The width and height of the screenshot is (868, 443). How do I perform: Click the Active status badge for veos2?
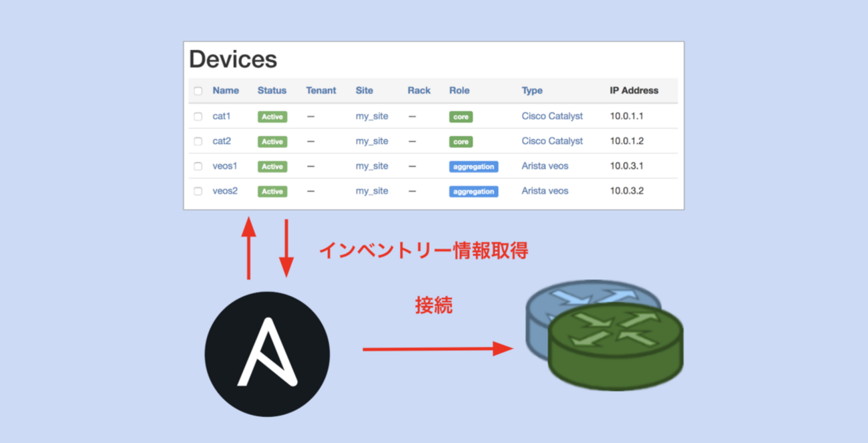(x=272, y=191)
